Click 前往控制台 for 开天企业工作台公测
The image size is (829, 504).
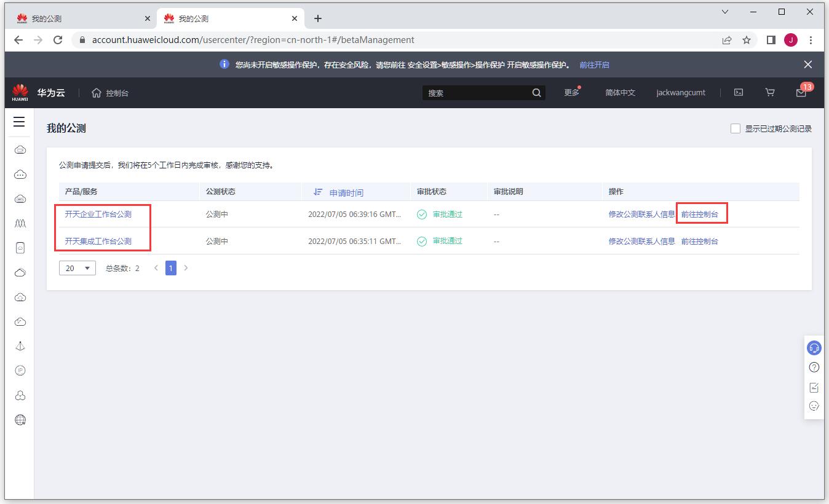(x=700, y=215)
